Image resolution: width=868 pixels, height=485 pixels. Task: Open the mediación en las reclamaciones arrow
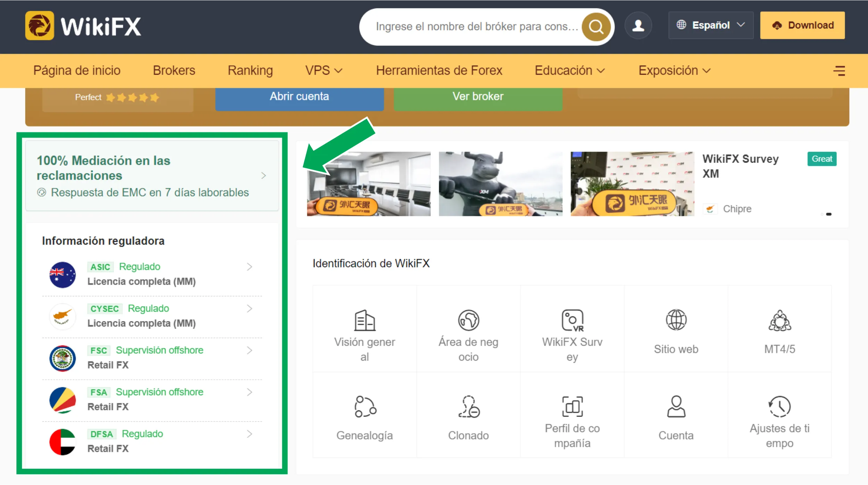pos(264,175)
